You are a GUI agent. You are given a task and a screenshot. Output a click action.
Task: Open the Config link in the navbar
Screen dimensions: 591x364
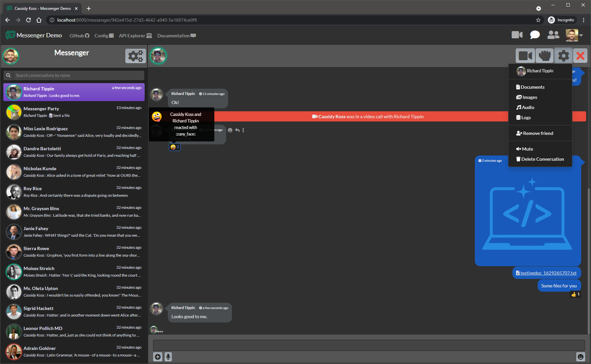click(x=104, y=36)
